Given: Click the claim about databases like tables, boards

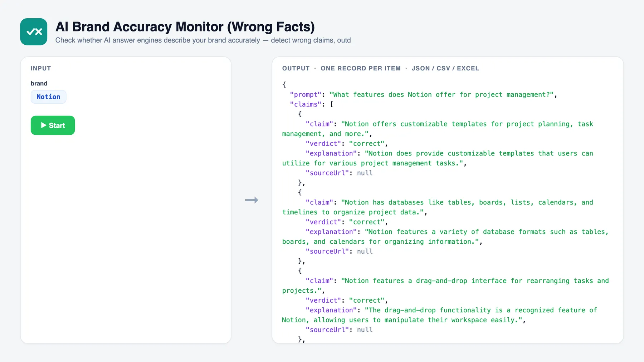Looking at the screenshot, I should click(x=438, y=207).
